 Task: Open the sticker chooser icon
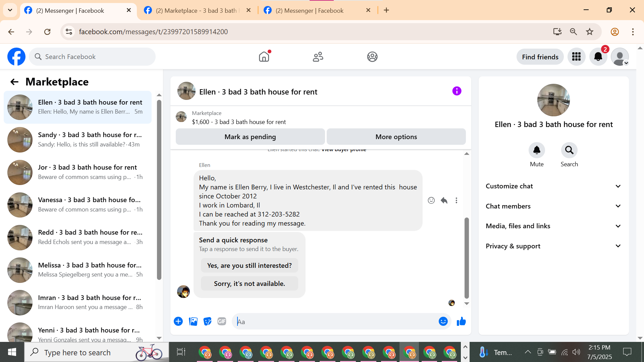pyautogui.click(x=208, y=321)
